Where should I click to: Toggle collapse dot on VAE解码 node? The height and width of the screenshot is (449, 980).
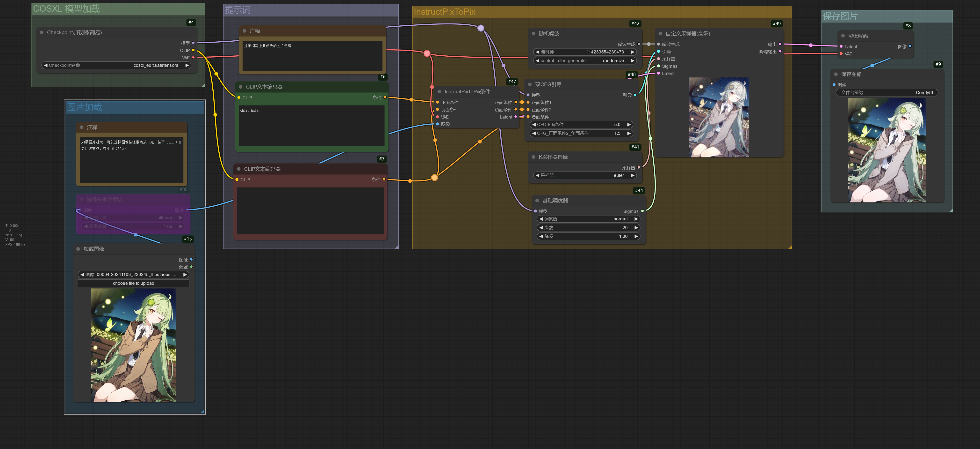coord(843,36)
